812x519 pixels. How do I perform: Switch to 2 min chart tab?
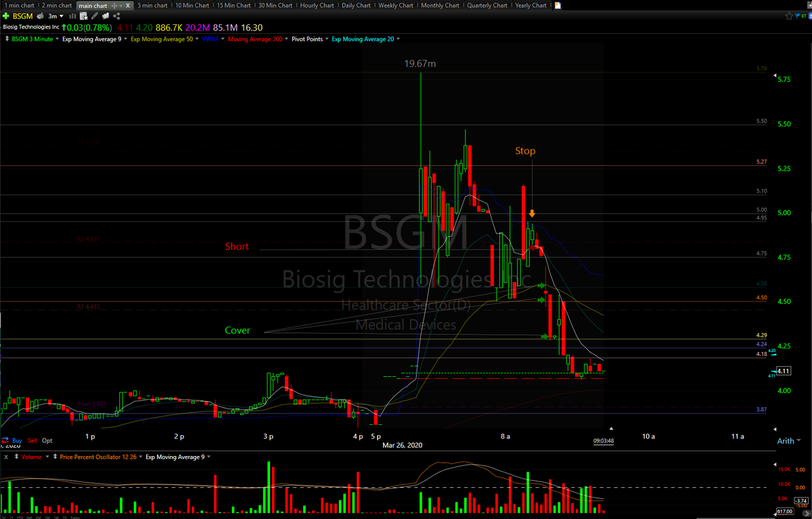click(x=57, y=5)
